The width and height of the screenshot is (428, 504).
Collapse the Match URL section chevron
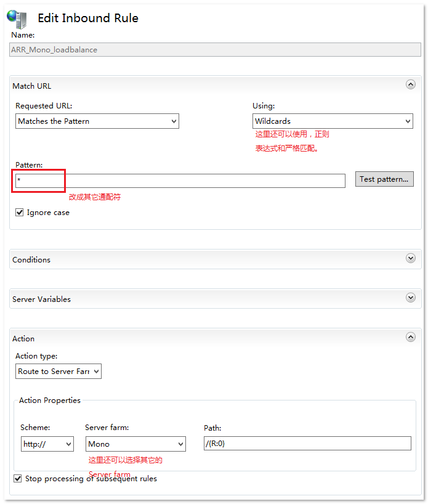(411, 85)
